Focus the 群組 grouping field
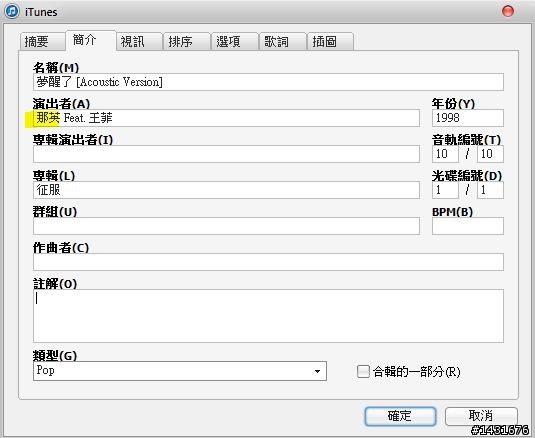The height and width of the screenshot is (438, 535). coord(226,226)
